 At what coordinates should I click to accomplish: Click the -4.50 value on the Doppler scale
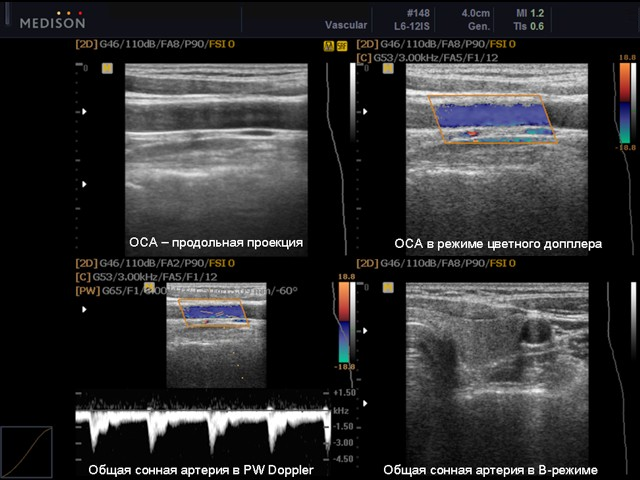pyautogui.click(x=344, y=459)
